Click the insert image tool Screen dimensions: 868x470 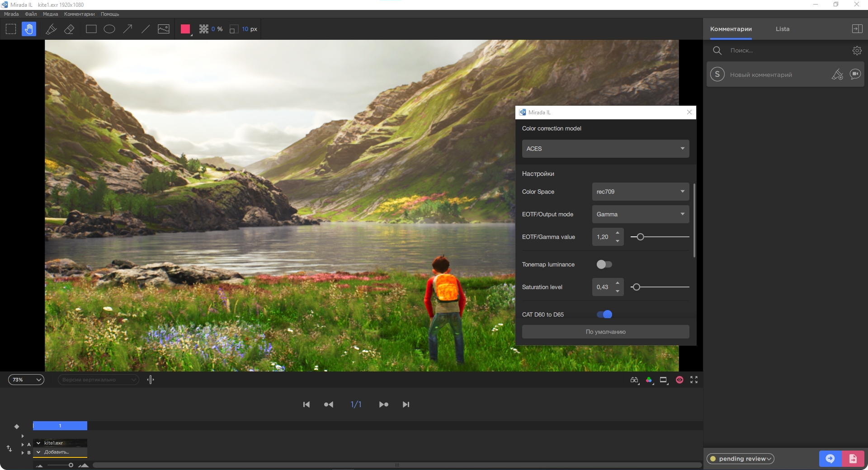[x=164, y=29]
